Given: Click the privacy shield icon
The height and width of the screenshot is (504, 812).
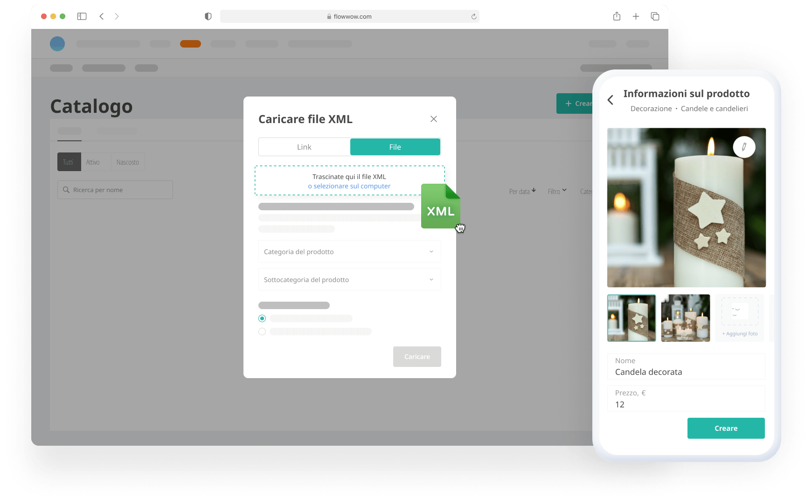Looking at the screenshot, I should coord(208,16).
